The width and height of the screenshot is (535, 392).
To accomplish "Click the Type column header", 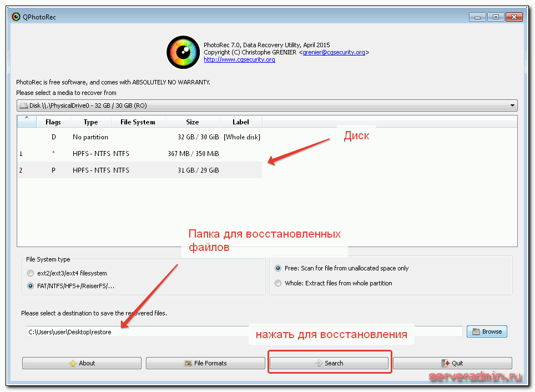I will point(90,122).
